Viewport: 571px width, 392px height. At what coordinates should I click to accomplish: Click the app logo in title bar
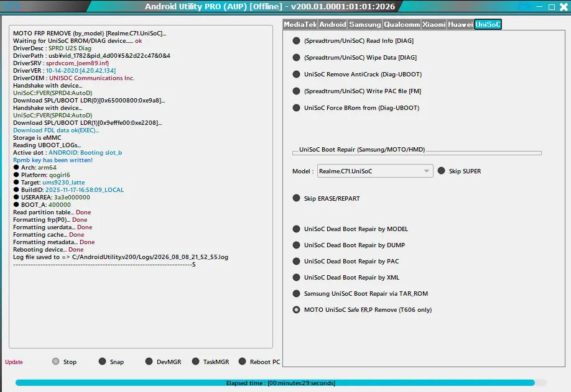pos(12,6)
